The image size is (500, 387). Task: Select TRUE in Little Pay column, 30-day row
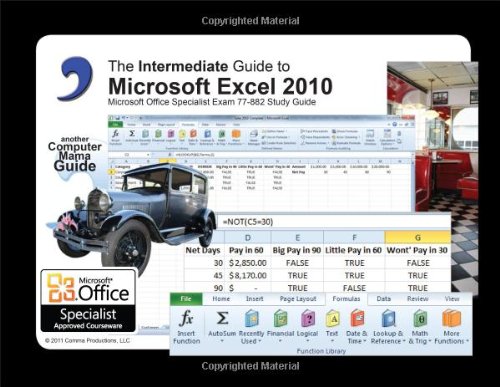(354, 263)
